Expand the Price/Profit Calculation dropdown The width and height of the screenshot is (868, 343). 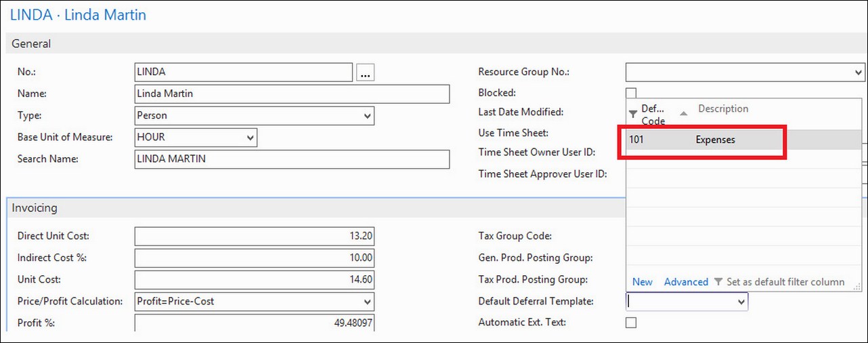click(x=255, y=301)
